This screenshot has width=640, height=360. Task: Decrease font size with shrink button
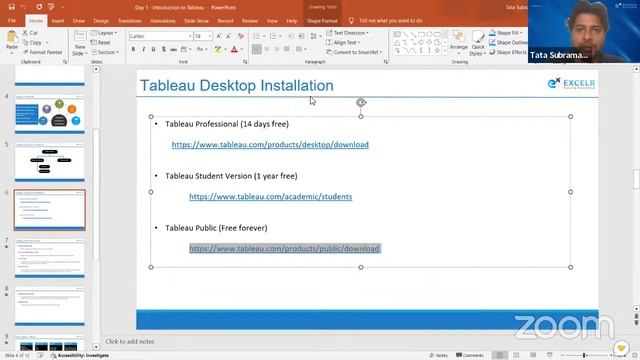click(229, 36)
